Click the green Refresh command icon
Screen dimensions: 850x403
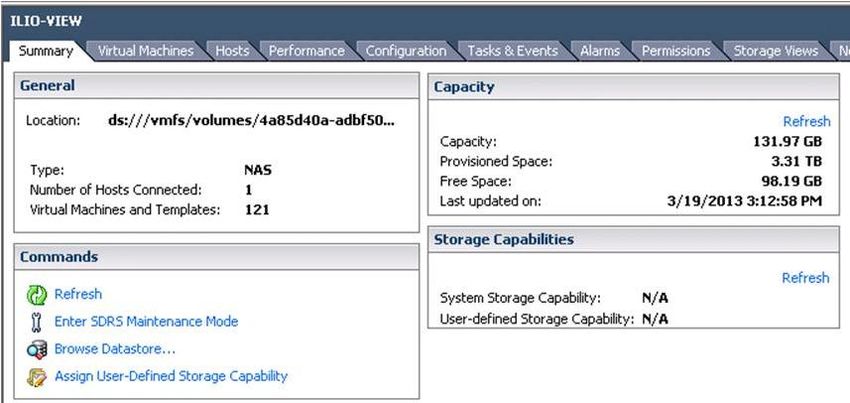37,295
